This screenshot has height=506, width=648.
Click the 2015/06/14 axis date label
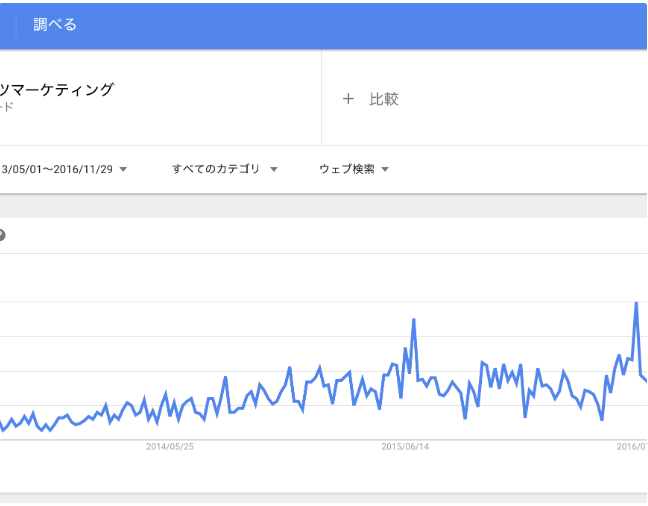click(405, 446)
